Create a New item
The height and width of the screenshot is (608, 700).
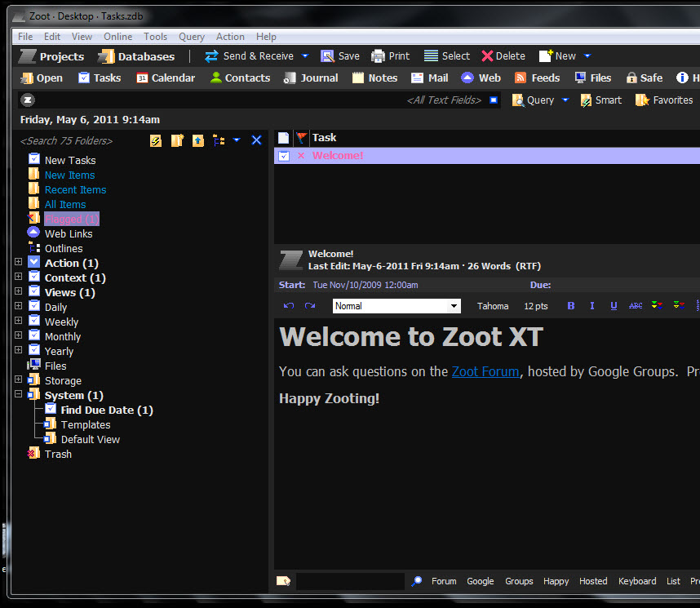pos(557,55)
